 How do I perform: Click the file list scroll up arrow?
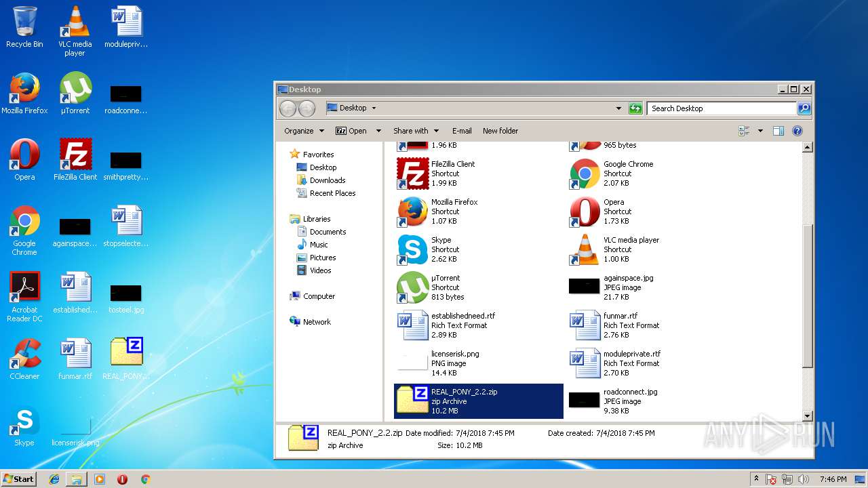point(807,147)
